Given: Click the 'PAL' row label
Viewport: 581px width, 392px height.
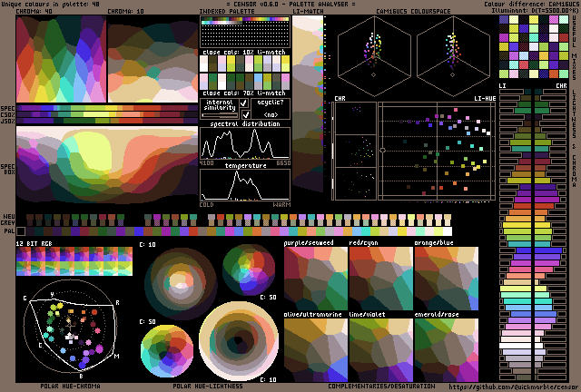Looking at the screenshot, I should pos(10,231).
